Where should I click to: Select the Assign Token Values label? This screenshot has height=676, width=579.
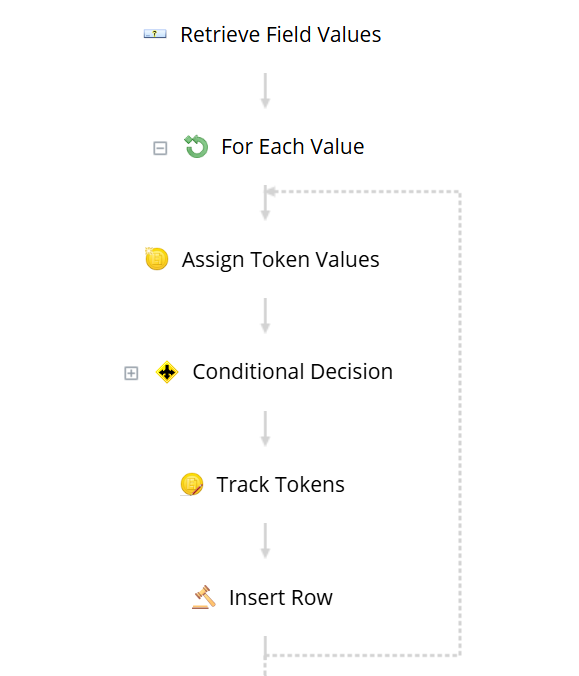[281, 260]
